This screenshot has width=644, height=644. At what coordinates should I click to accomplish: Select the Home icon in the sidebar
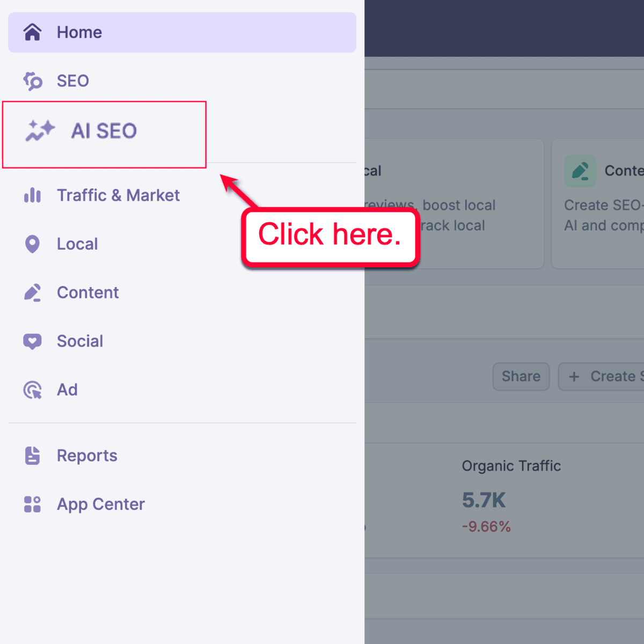pyautogui.click(x=32, y=32)
